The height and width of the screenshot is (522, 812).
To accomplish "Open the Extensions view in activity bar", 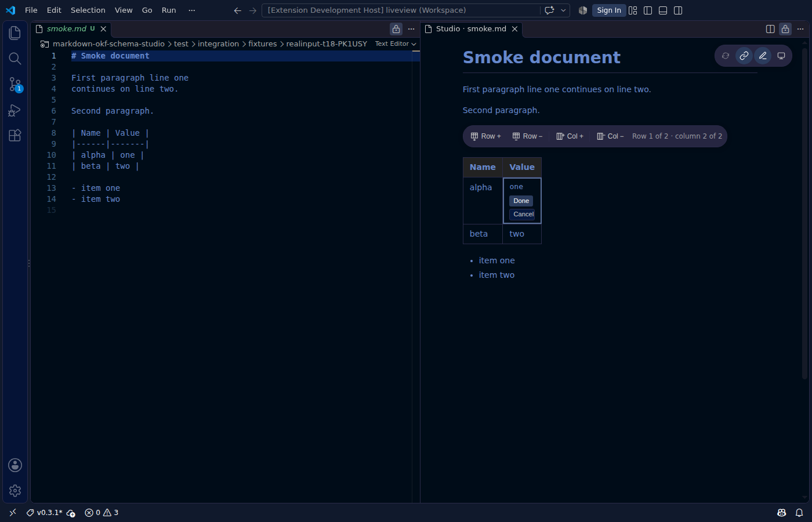I will pos(15,136).
